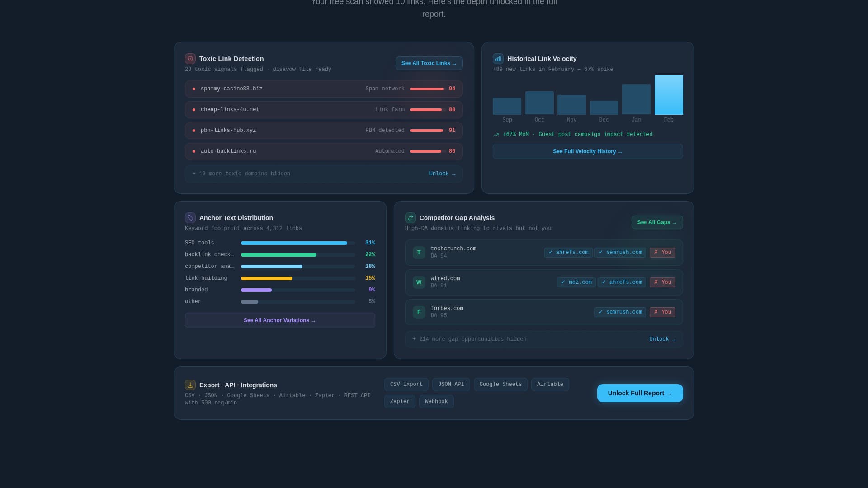Select the cheap-links-4u.net row
Image resolution: width=868 pixels, height=488 pixels.
point(324,110)
